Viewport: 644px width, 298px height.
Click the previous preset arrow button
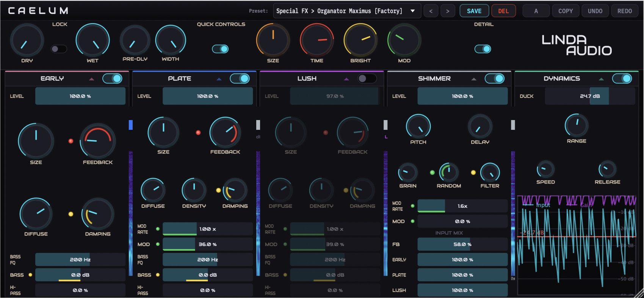point(431,11)
